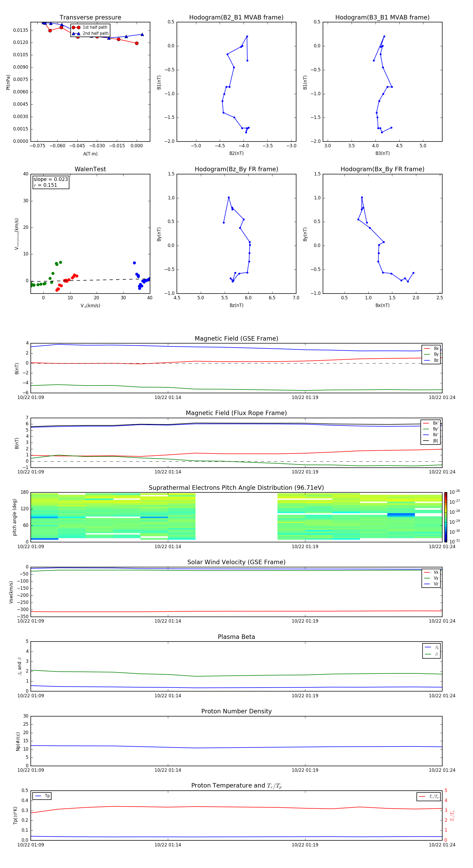Click the "Bx(nT)" x-axis label

(x=382, y=305)
